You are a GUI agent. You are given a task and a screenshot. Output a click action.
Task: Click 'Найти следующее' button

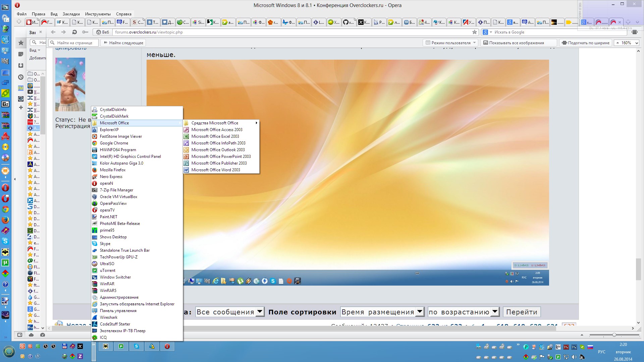pyautogui.click(x=123, y=43)
